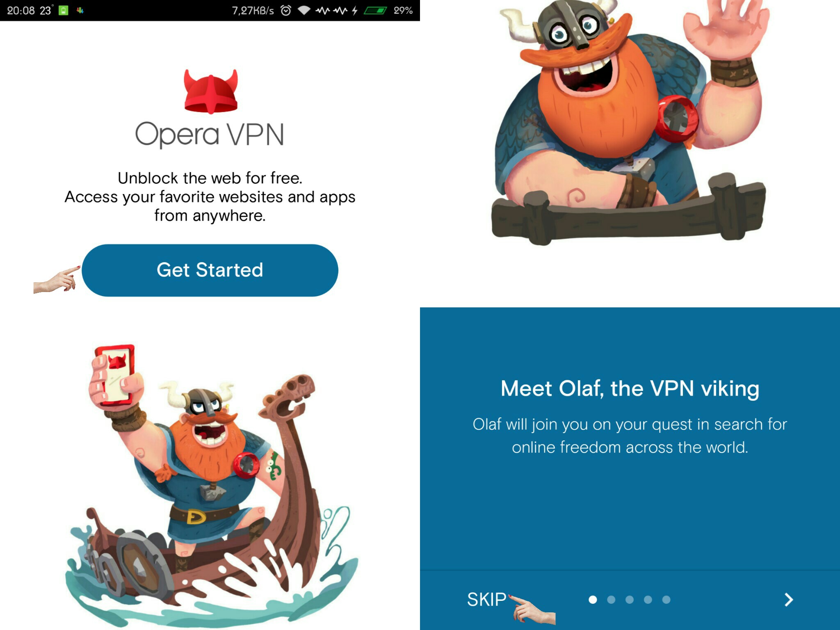Tap the Get Started button
The width and height of the screenshot is (840, 630).
tap(210, 270)
